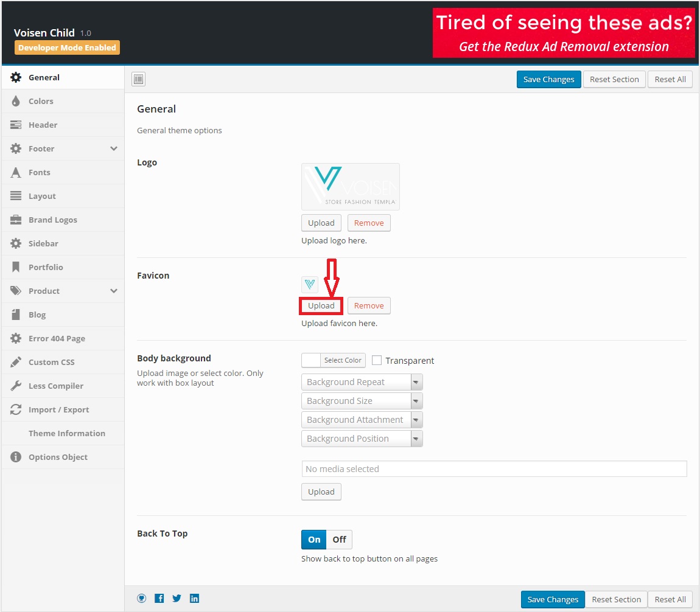Screen dimensions: 700x612
Task: Click the expand all sections icon
Action: pos(138,79)
